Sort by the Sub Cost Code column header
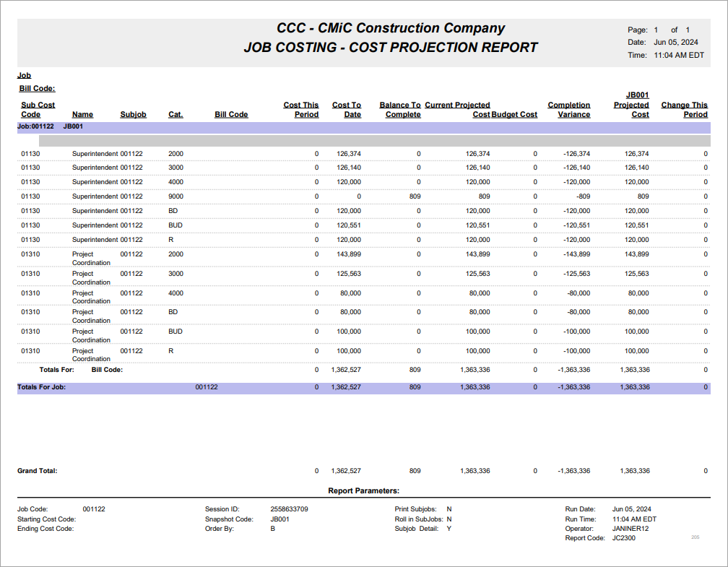728x567 pixels. 38,109
